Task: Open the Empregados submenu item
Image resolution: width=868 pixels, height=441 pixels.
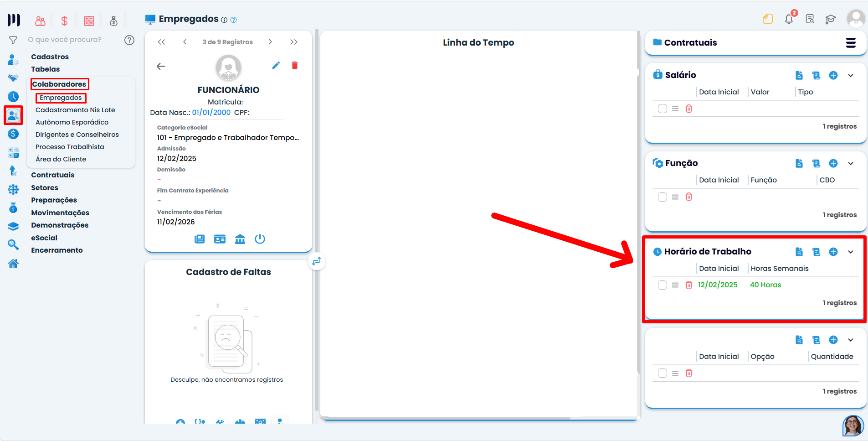Action: (61, 98)
